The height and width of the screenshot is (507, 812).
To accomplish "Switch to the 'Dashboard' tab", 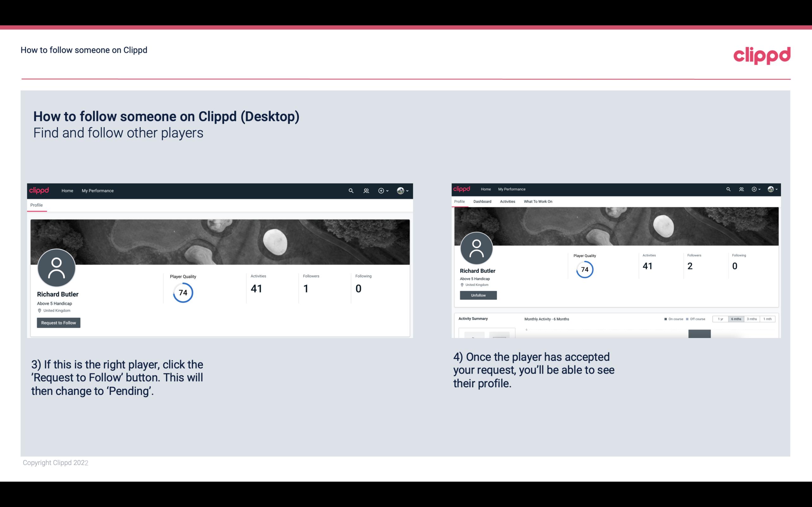I will click(x=482, y=202).
